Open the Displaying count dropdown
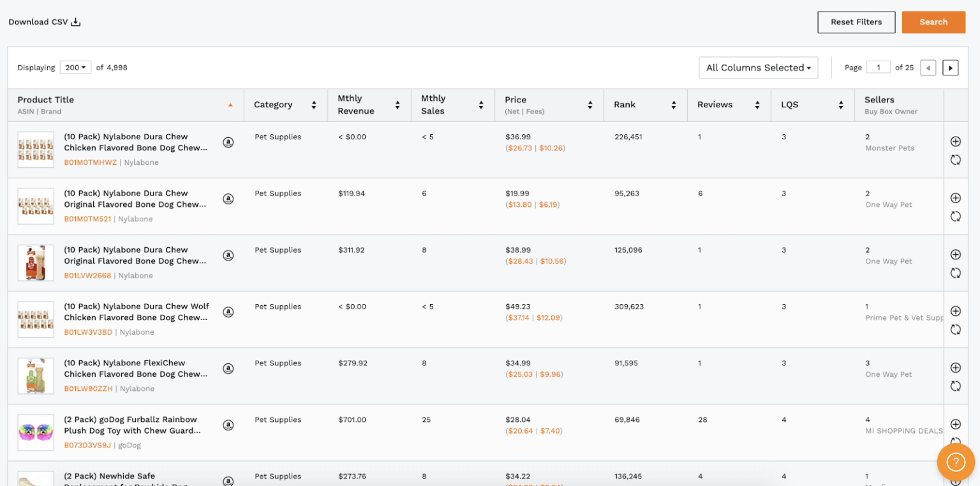The width and height of the screenshot is (980, 486). coord(75,67)
